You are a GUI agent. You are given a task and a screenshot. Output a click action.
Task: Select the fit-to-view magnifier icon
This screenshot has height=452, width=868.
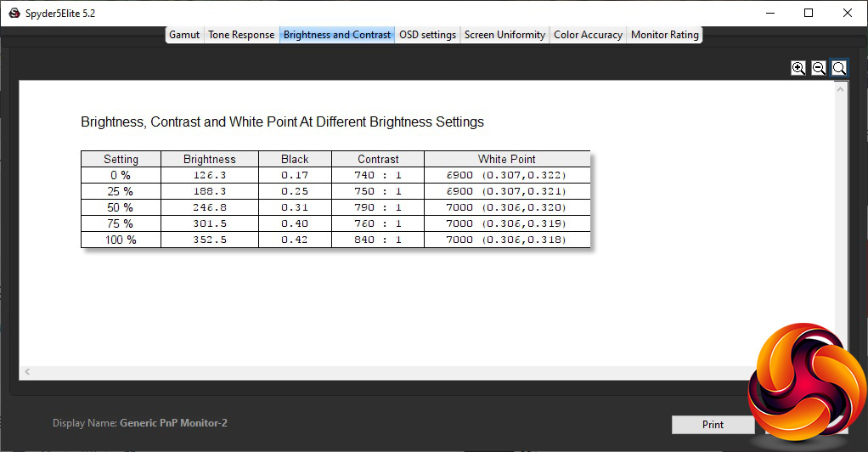point(838,68)
